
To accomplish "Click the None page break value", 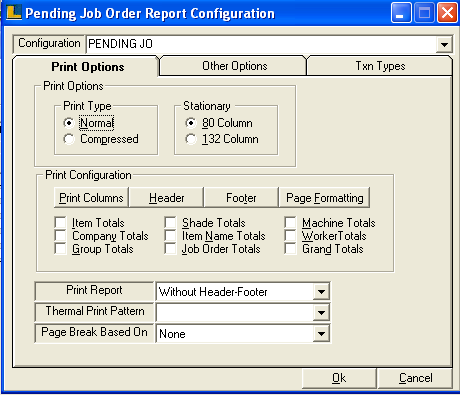I will pyautogui.click(x=235, y=334).
